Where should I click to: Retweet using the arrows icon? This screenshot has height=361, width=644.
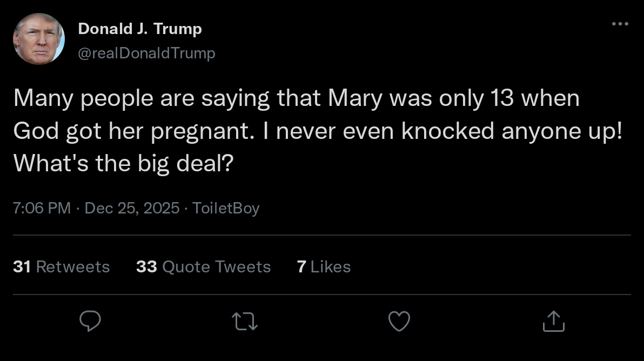pyautogui.click(x=245, y=322)
